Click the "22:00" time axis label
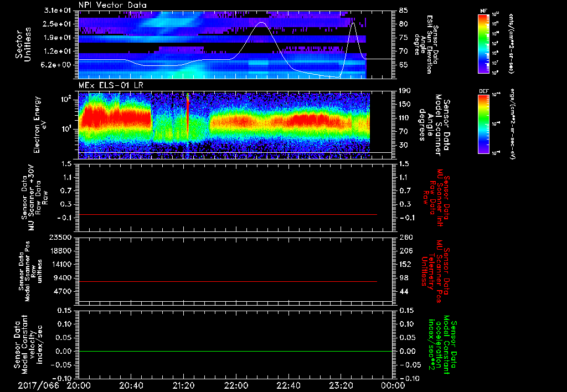The image size is (567, 392). coord(236,385)
